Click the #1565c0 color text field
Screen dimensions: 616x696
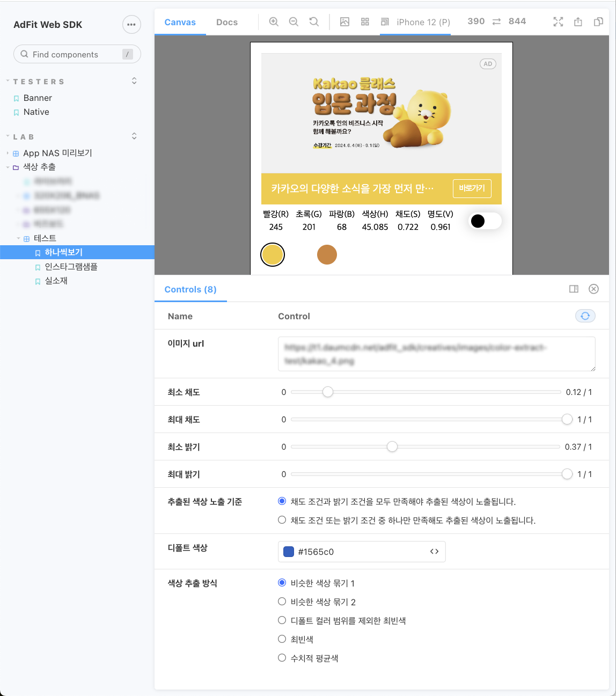pyautogui.click(x=362, y=552)
